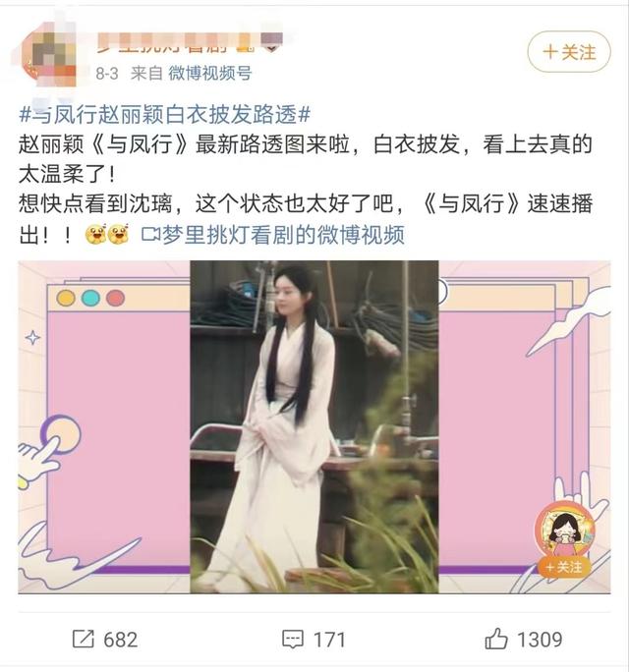Click the post text mentioning 沈璃
The image size is (629, 672).
[x=306, y=218]
